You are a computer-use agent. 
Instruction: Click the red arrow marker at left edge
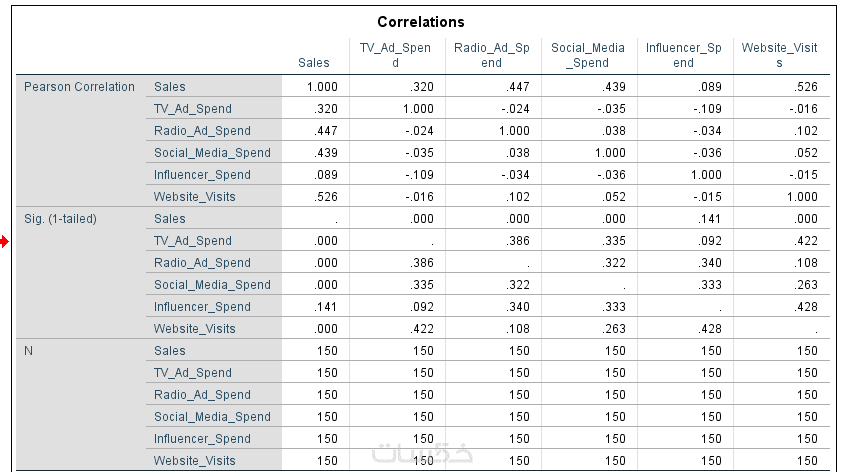coord(6,241)
